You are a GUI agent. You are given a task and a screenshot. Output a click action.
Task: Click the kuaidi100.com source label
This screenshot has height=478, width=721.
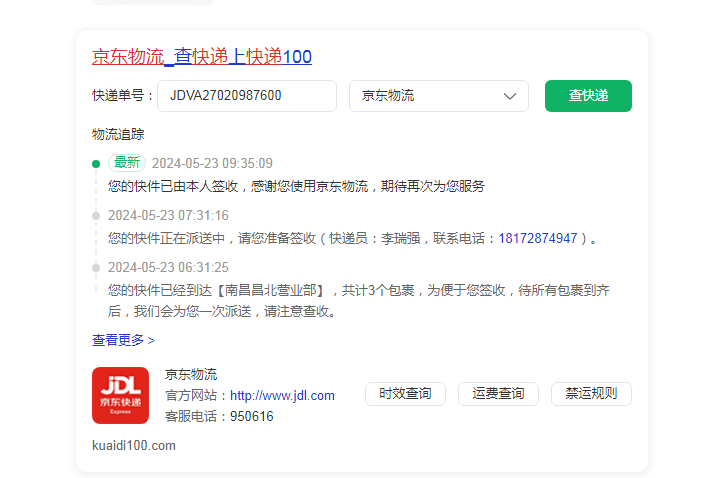134,445
